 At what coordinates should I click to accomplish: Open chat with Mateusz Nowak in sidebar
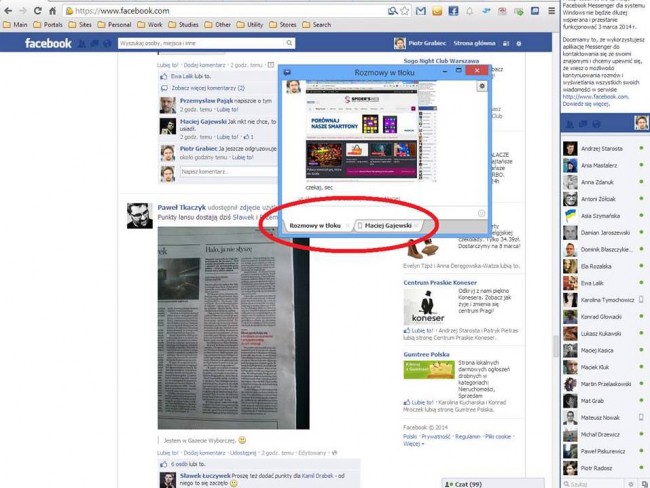(603, 418)
